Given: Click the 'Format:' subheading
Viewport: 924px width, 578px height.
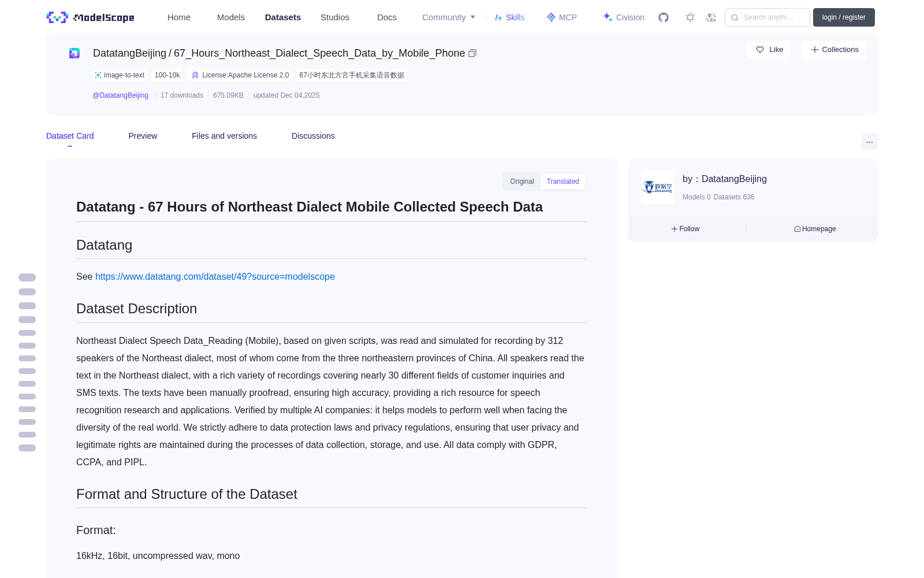Looking at the screenshot, I should 96,530.
